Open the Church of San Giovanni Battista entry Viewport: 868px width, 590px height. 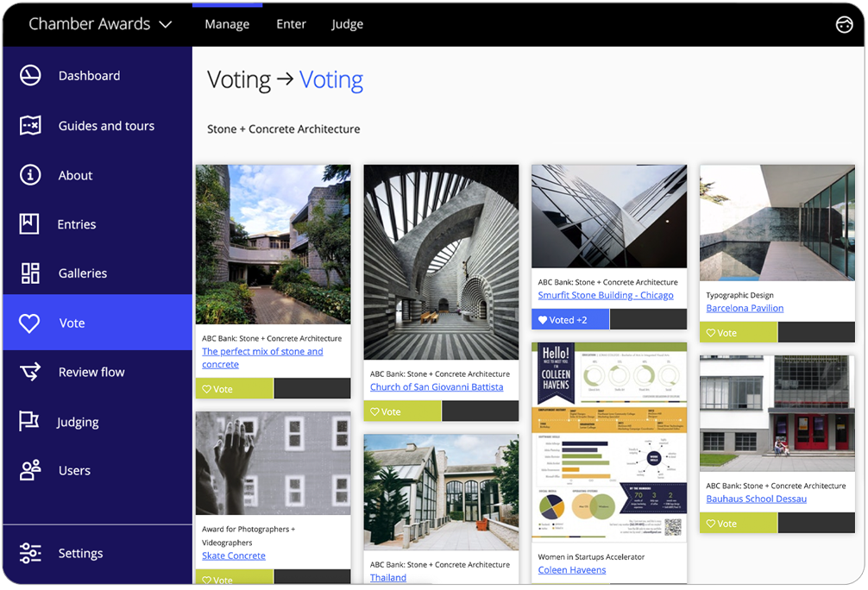(x=436, y=386)
